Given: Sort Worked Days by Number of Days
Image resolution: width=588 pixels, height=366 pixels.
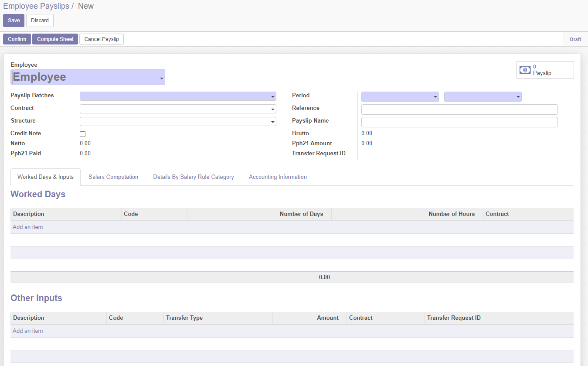Looking at the screenshot, I should coord(259,214).
